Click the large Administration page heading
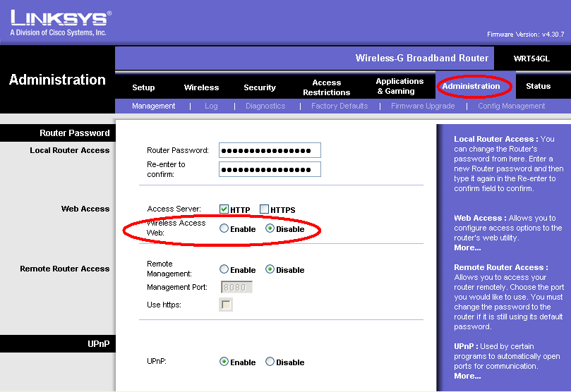Screen dimensions: 571x392 click(57, 80)
